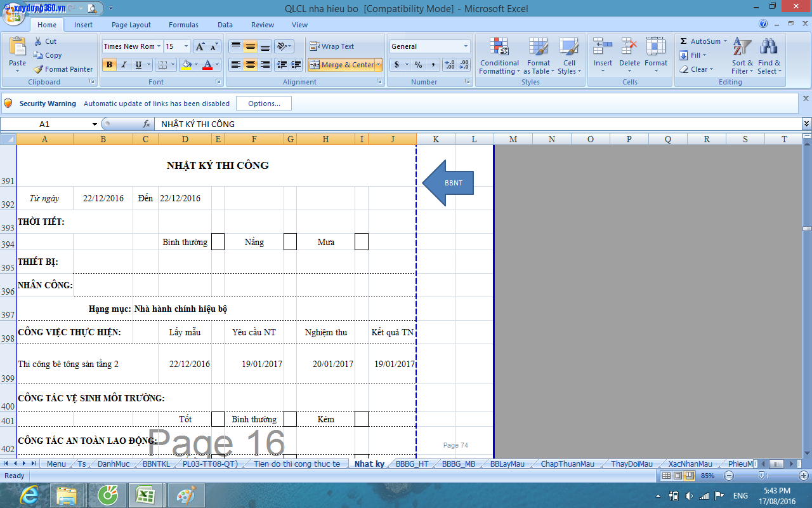Open the font size dropdown
812x508 pixels.
[x=186, y=46]
